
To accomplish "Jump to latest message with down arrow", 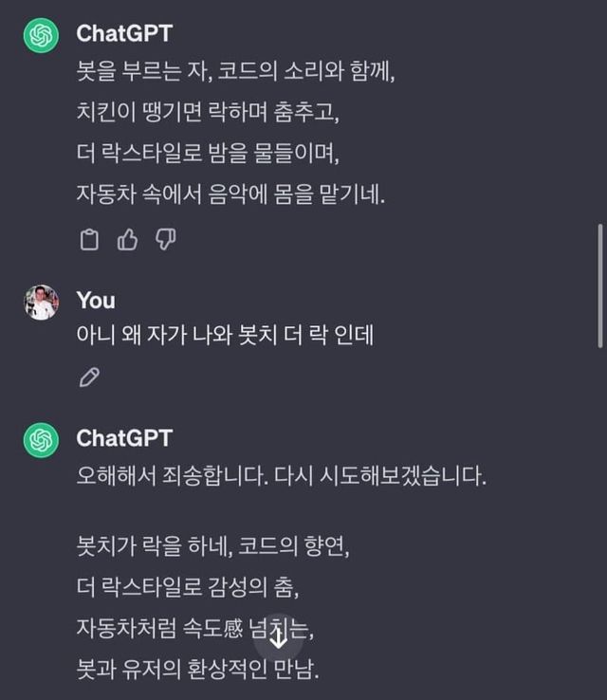I will 278,636.
